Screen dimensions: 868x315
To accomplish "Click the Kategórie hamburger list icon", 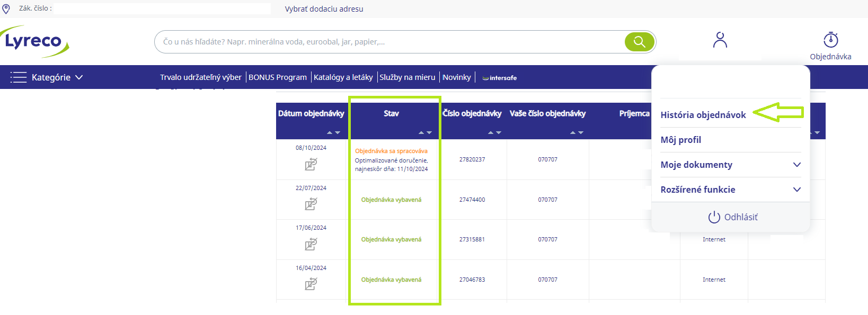I will (x=19, y=77).
